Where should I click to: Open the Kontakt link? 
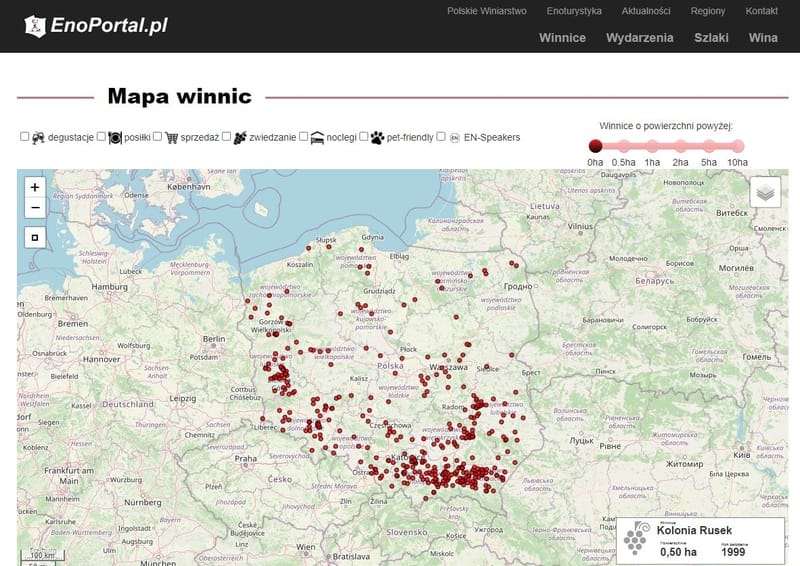(x=761, y=11)
